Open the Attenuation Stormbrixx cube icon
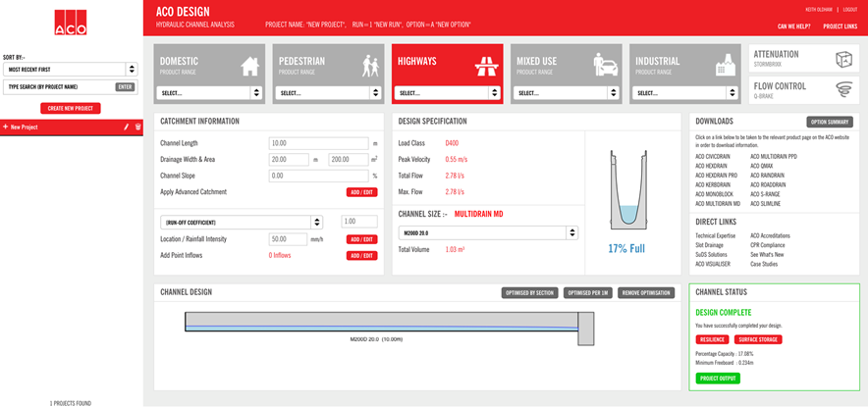Image resolution: width=868 pixels, height=407 pixels. coord(841,58)
